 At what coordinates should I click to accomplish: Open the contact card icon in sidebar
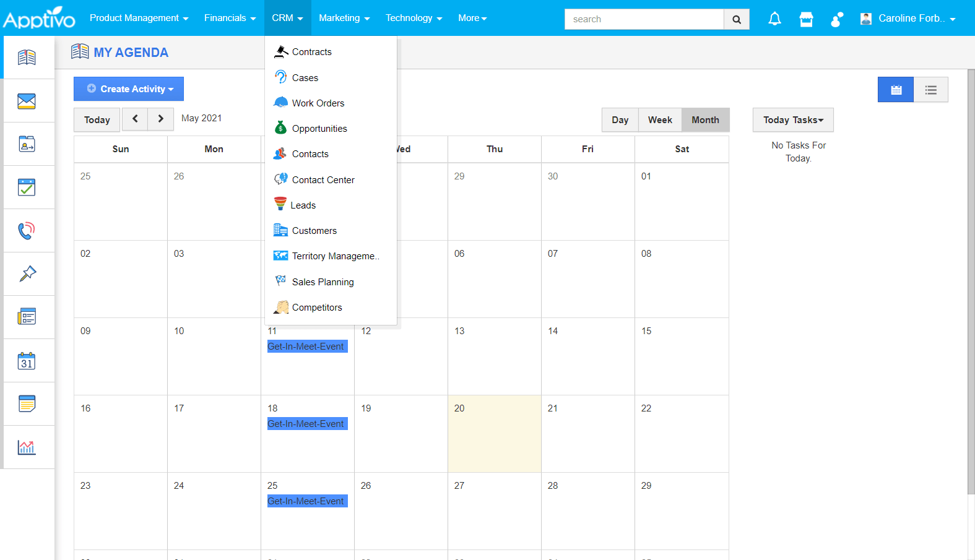tap(27, 144)
